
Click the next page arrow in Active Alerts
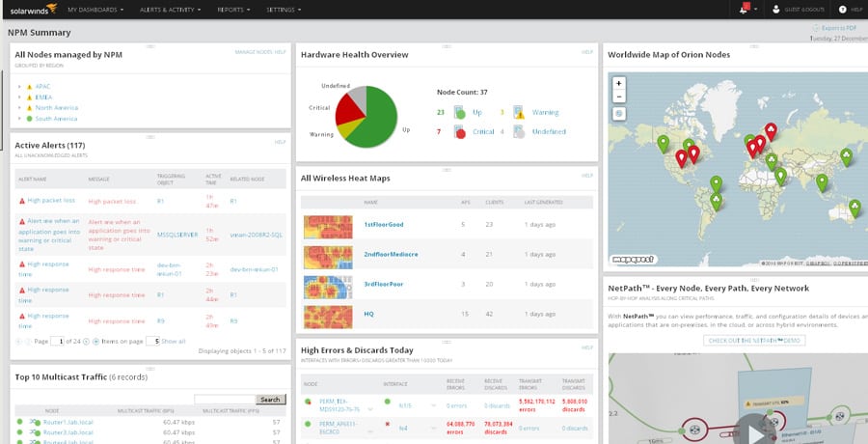click(x=86, y=342)
